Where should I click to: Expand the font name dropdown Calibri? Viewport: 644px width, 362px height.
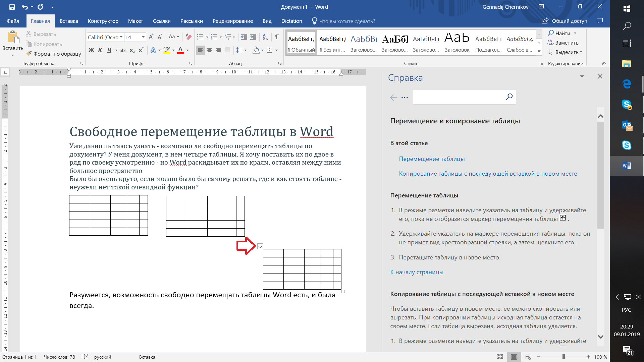click(x=121, y=37)
